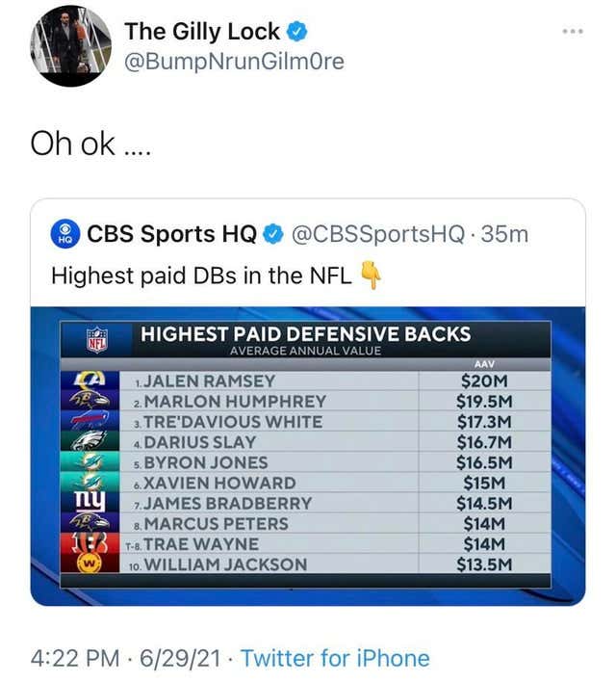Click the Eagles logo beside Darius Slay
Screen dimensions: 616x682
click(90, 441)
